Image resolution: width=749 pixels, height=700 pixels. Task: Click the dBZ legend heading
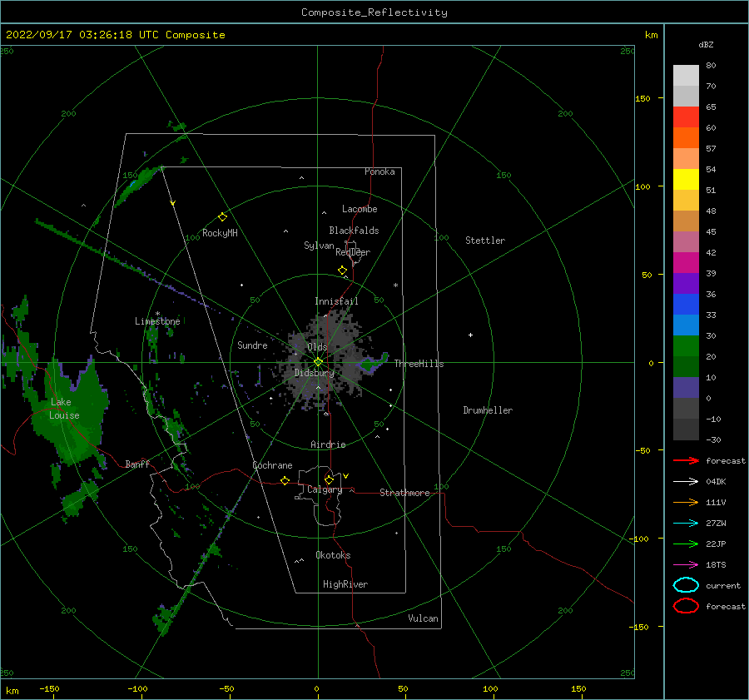(x=706, y=44)
